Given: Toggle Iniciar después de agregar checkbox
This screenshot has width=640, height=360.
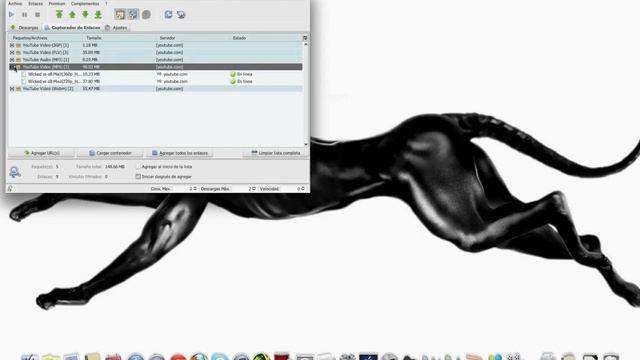Looking at the screenshot, I should [x=138, y=177].
